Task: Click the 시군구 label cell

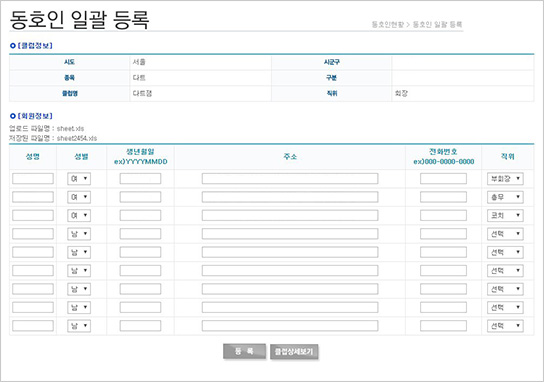Action: tap(332, 62)
